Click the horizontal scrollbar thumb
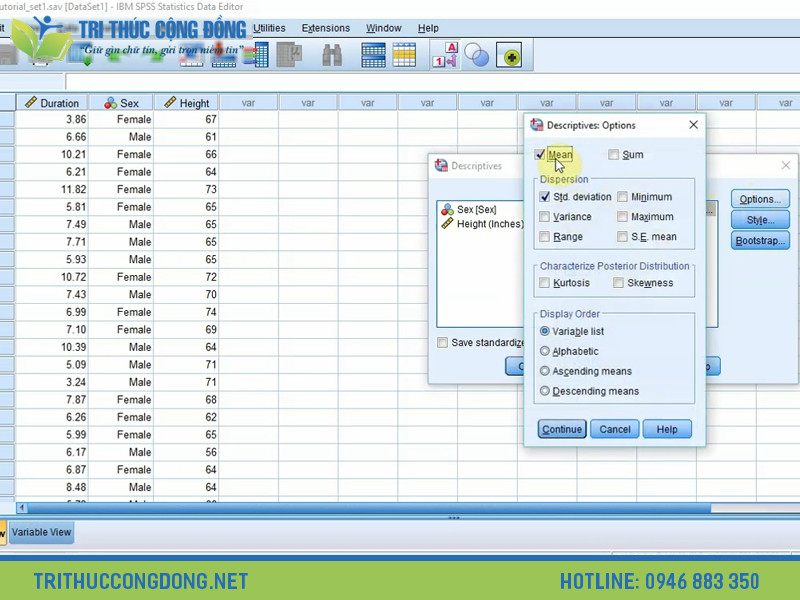Viewport: 800px width, 600px height. coord(369,508)
